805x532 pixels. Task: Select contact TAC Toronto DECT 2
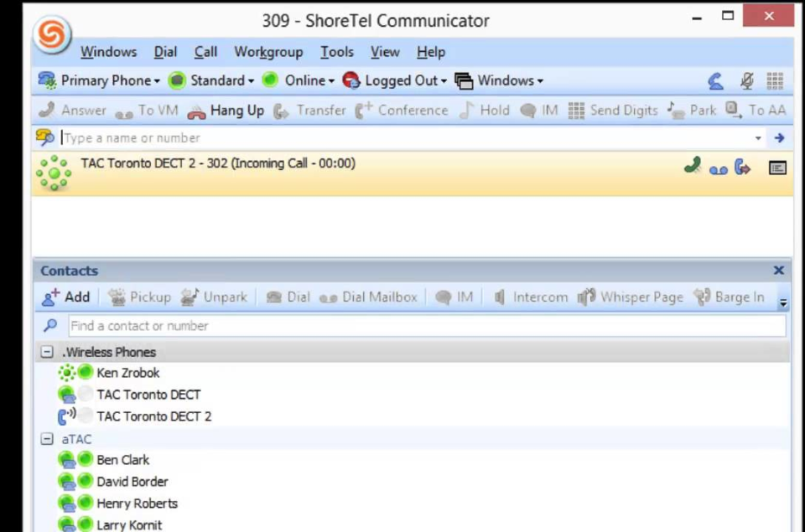click(154, 416)
